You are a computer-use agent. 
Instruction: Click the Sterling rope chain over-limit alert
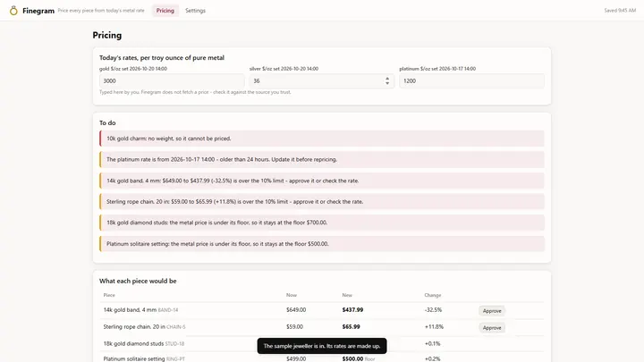[x=322, y=201]
